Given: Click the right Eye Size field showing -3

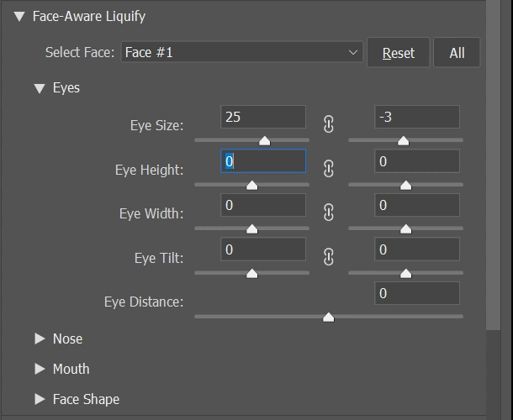Looking at the screenshot, I should click(x=417, y=117).
